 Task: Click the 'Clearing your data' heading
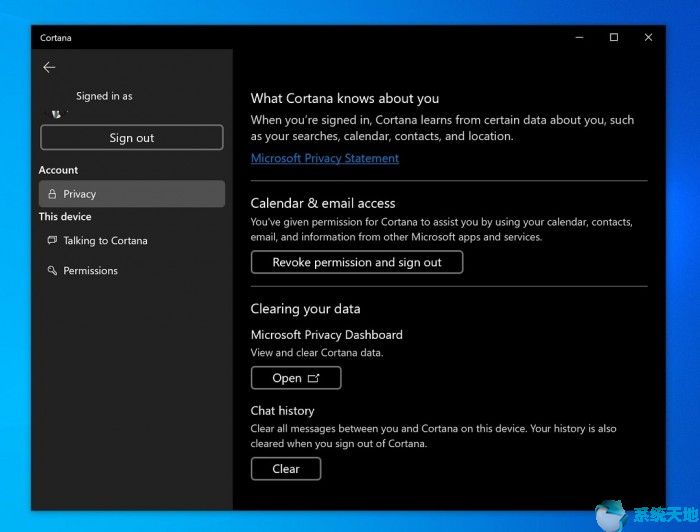point(305,309)
